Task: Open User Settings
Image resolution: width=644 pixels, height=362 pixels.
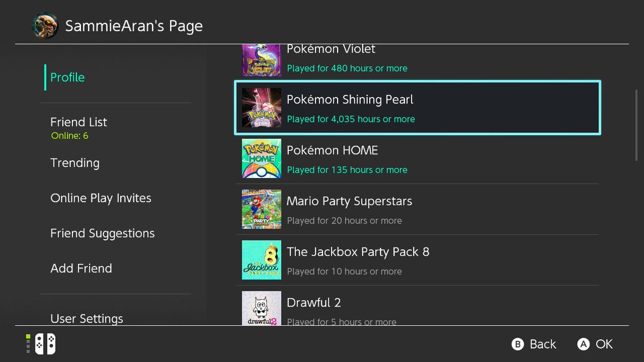Action: [86, 319]
